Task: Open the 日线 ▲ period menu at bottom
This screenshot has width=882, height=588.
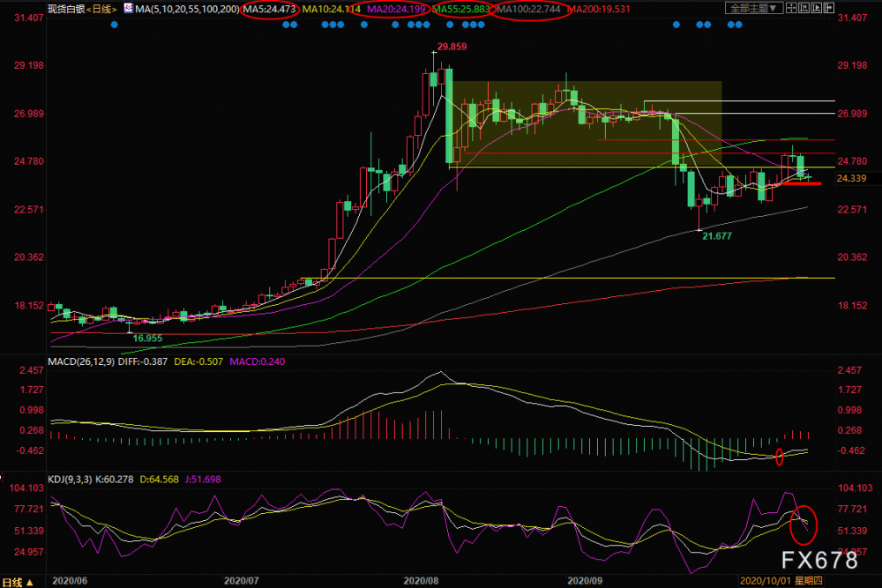Action: click(18, 582)
